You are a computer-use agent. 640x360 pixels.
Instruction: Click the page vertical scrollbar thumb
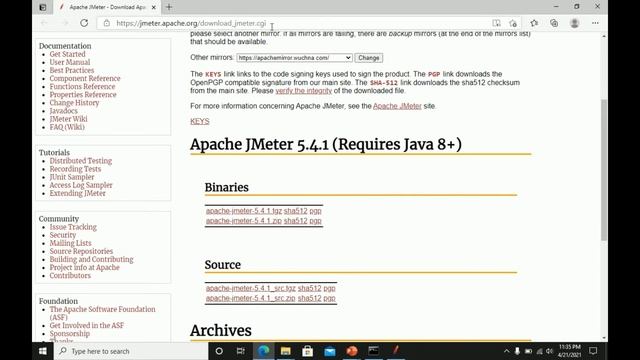(604, 169)
